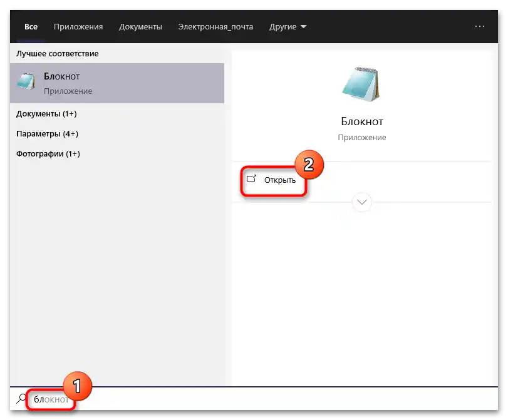Click the open-window icon beside Открыть
Screen dimensions: 508x420
click(x=251, y=178)
